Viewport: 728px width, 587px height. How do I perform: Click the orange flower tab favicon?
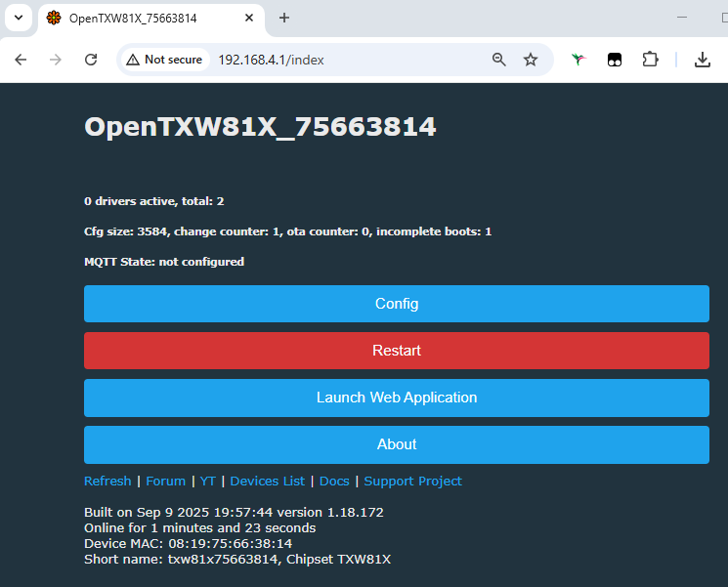coord(54,19)
